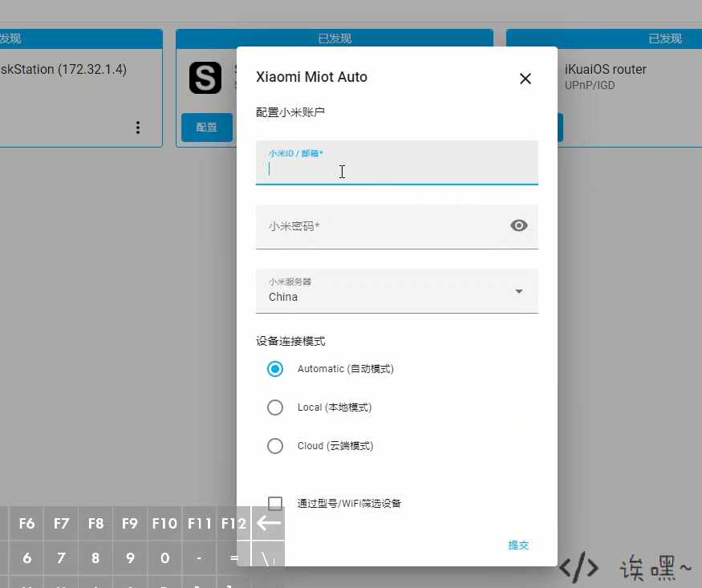Click number 7 key on on-screen keyboard
Image resolution: width=702 pixels, height=588 pixels.
pos(61,558)
